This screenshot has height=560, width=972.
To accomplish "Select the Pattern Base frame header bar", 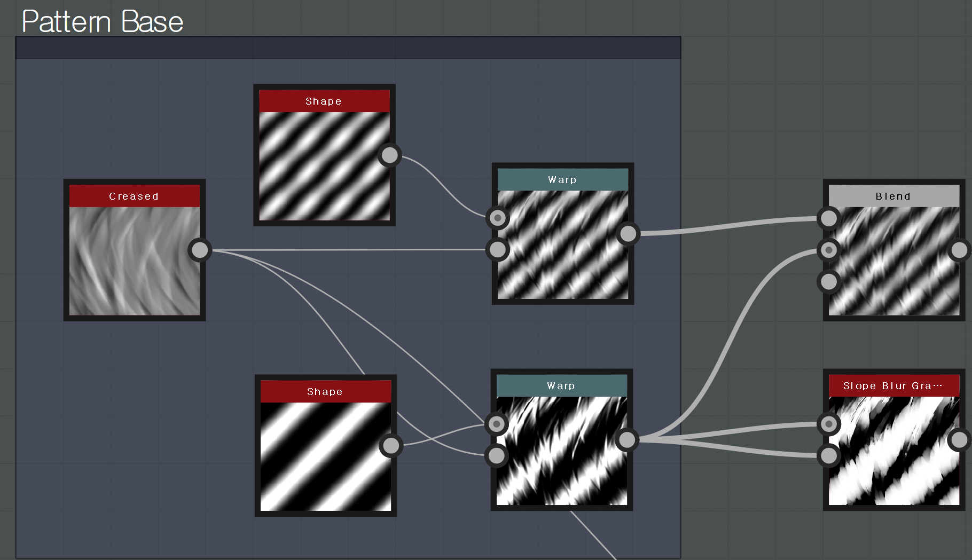I will [348, 48].
